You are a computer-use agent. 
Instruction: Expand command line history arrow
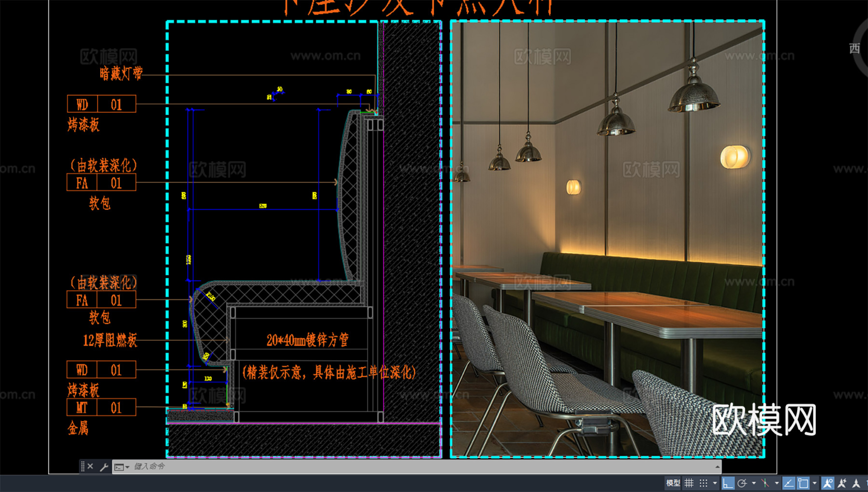(x=718, y=466)
